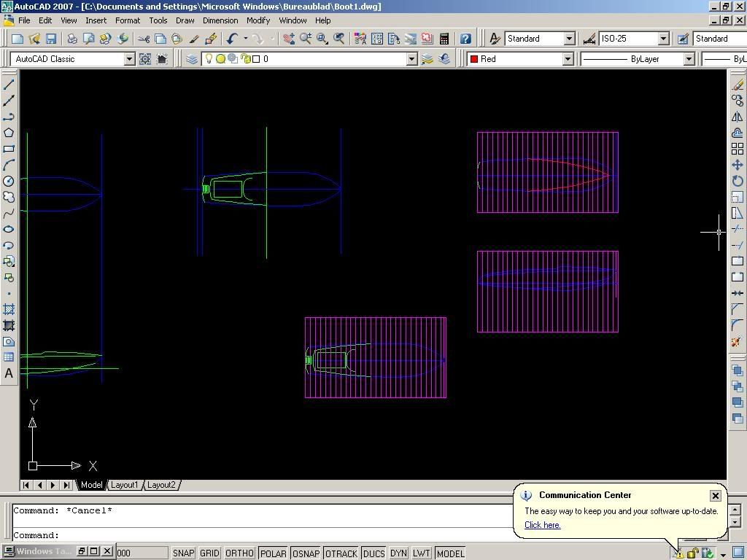The height and width of the screenshot is (560, 747).
Task: Select the Rotate modify tool
Action: pos(738,181)
